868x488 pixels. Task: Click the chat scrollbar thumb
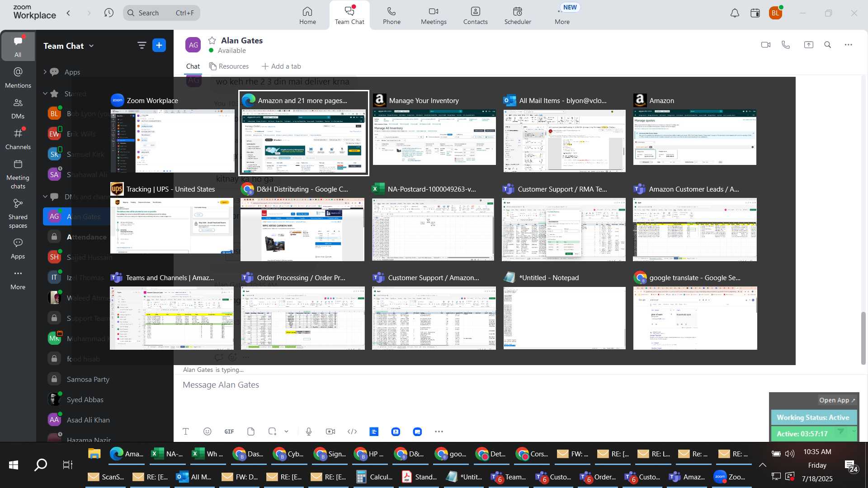[x=863, y=338]
